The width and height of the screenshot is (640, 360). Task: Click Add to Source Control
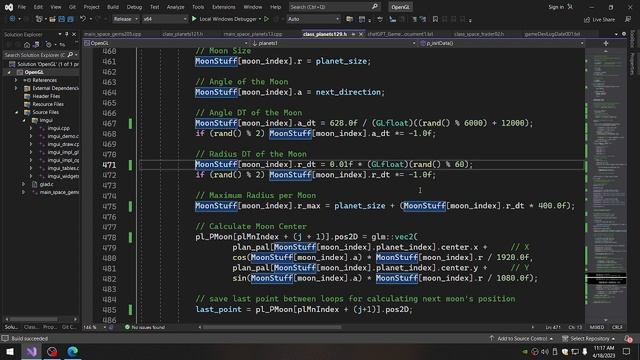click(521, 339)
